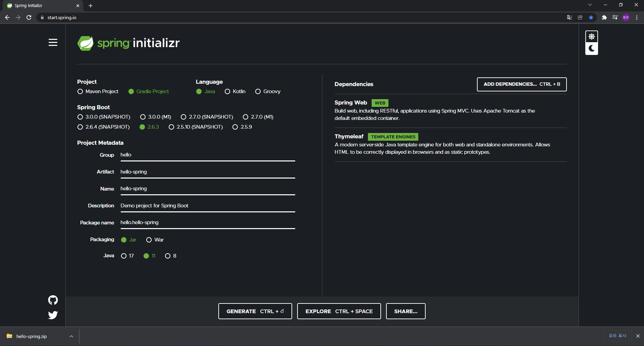Open the Twitter link icon
The width and height of the screenshot is (644, 346).
53,315
